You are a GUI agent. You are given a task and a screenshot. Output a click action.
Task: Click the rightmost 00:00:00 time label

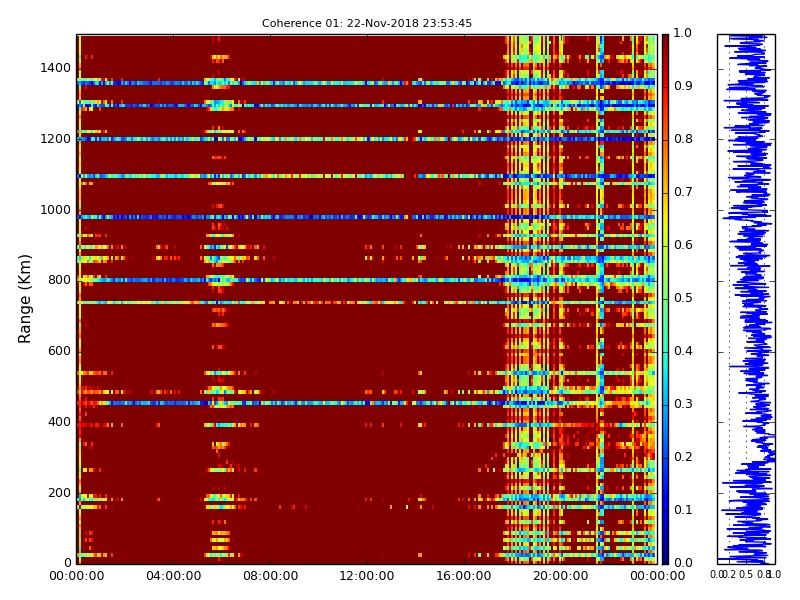coord(657,576)
